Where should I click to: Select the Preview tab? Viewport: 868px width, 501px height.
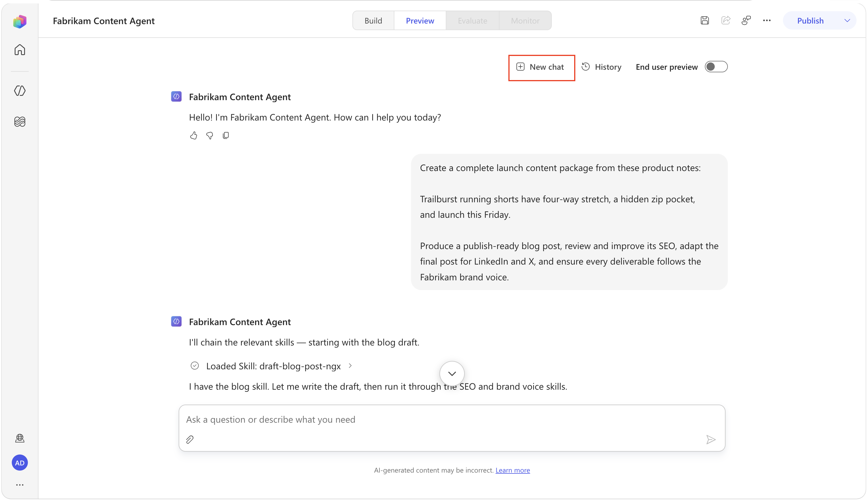tap(420, 21)
